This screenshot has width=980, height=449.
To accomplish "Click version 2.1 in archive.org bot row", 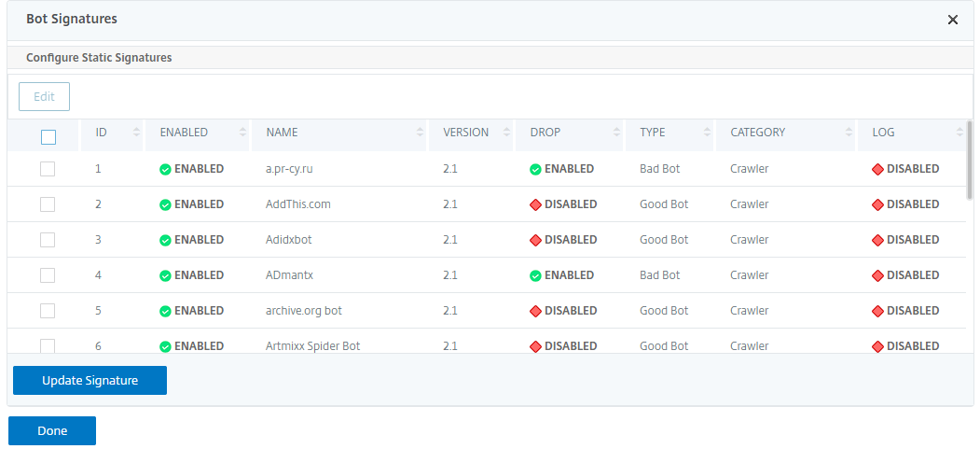I will [450, 311].
